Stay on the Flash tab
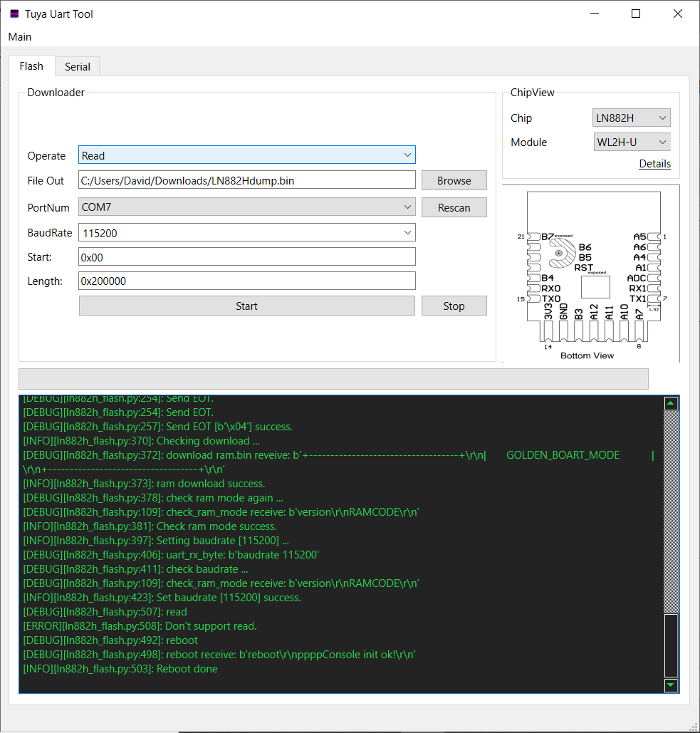This screenshot has width=700, height=733. (x=31, y=66)
